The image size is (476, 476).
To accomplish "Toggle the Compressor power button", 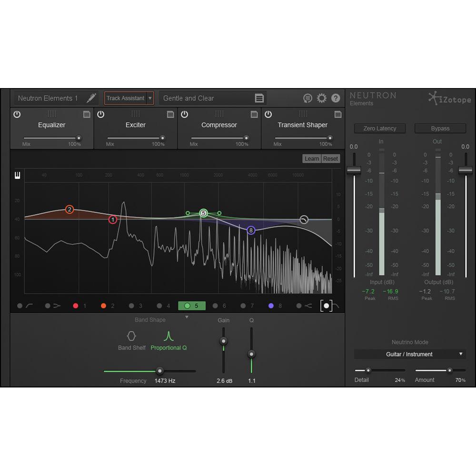I will pos(184,114).
